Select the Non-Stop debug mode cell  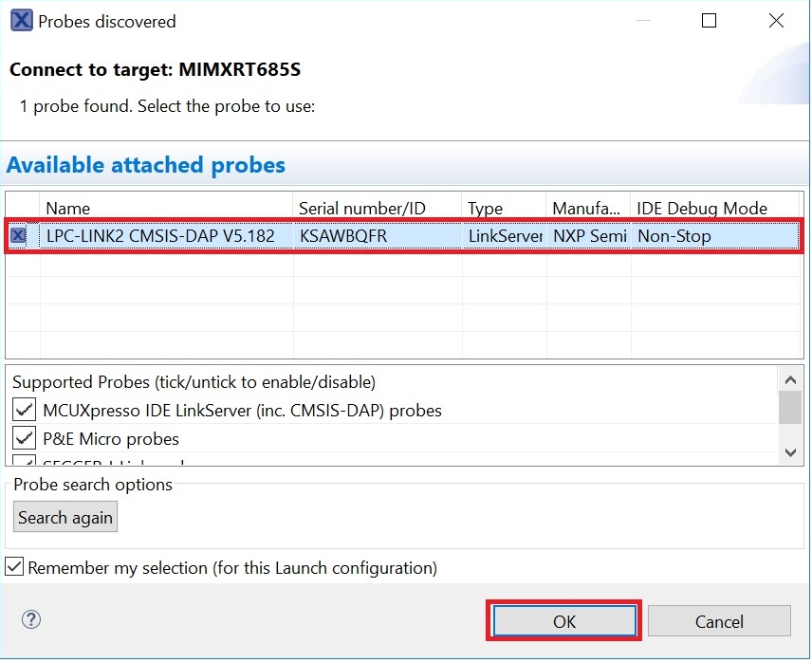tap(711, 236)
